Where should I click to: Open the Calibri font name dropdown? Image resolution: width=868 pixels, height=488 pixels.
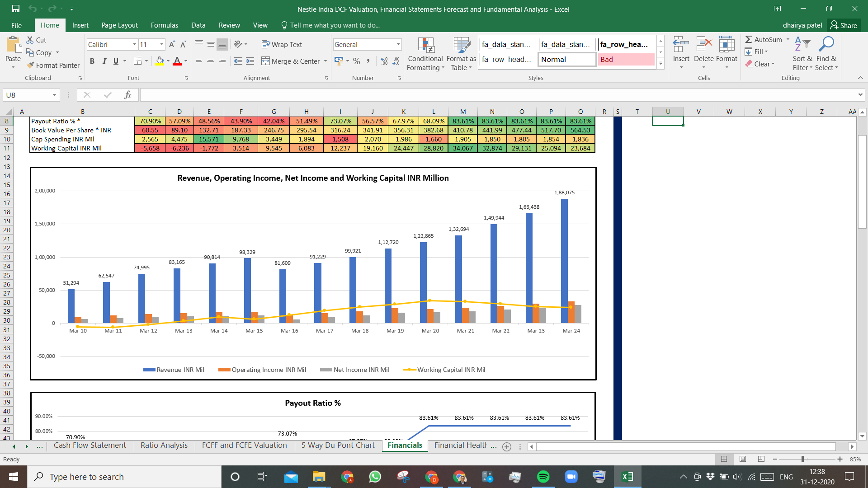coord(135,44)
